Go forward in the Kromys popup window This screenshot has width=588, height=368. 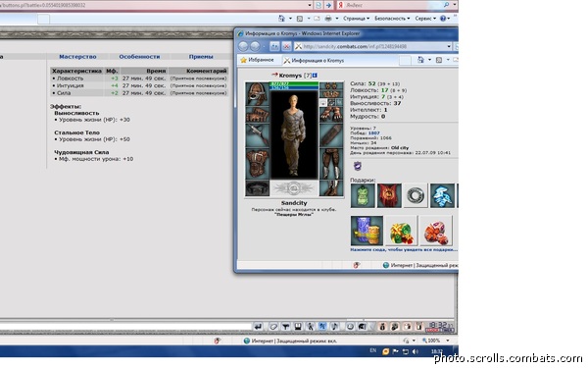tap(255, 46)
